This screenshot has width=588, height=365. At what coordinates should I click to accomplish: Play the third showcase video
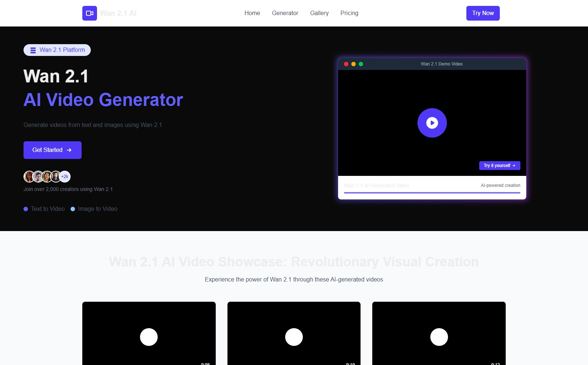pyautogui.click(x=439, y=337)
